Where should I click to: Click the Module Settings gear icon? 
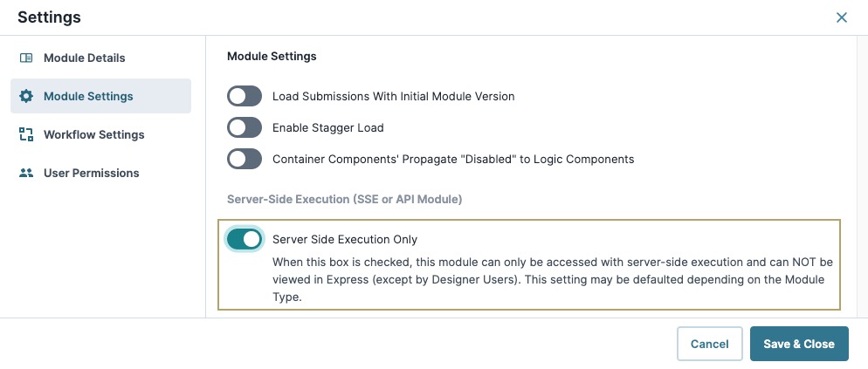pos(26,96)
